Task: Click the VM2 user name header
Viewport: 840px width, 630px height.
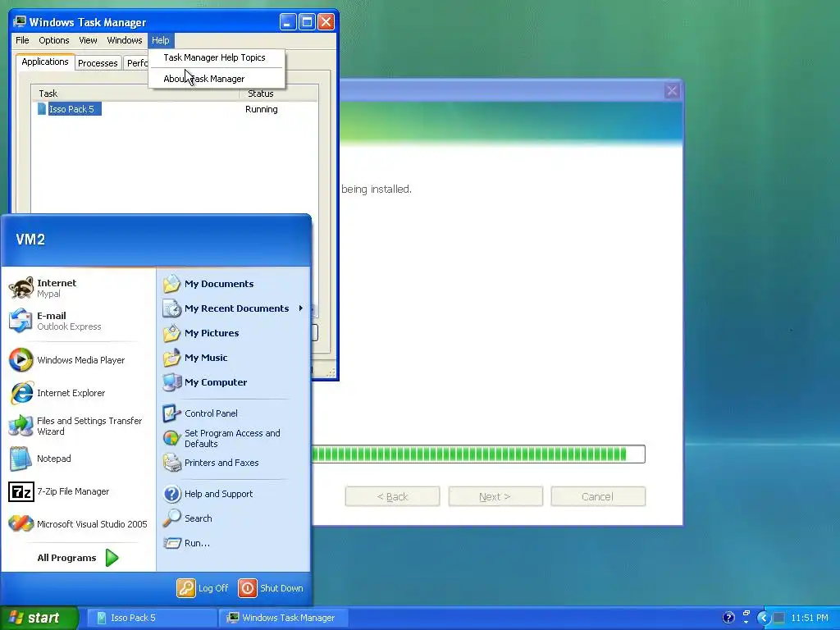Action: click(30, 240)
